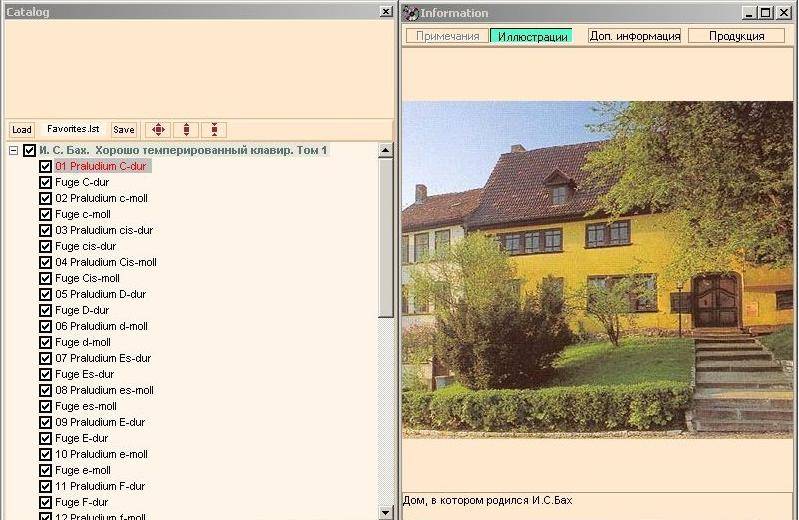The height and width of the screenshot is (520, 799).
Task: Click the Information window title icon
Action: tap(411, 13)
